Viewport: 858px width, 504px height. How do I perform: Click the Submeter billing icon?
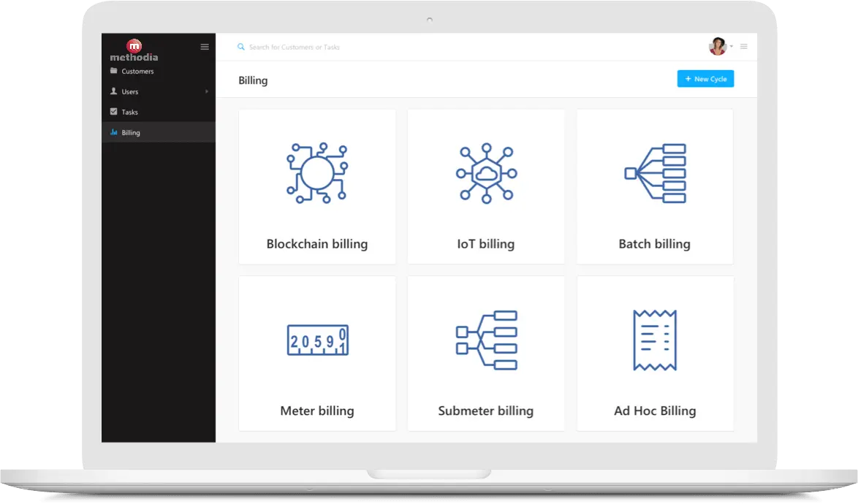coord(487,340)
